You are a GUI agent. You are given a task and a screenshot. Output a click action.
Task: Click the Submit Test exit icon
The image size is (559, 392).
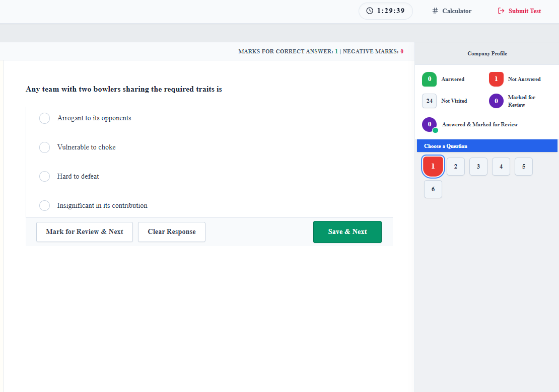[x=501, y=11]
